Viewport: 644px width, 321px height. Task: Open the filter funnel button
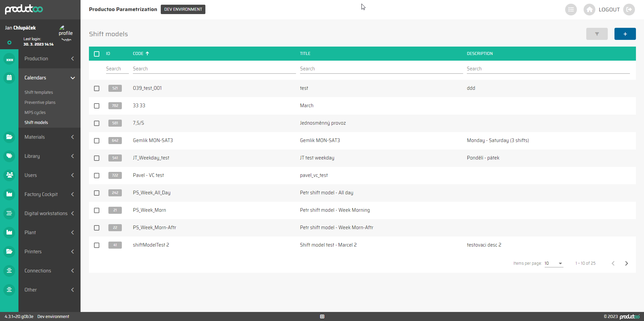pos(597,34)
